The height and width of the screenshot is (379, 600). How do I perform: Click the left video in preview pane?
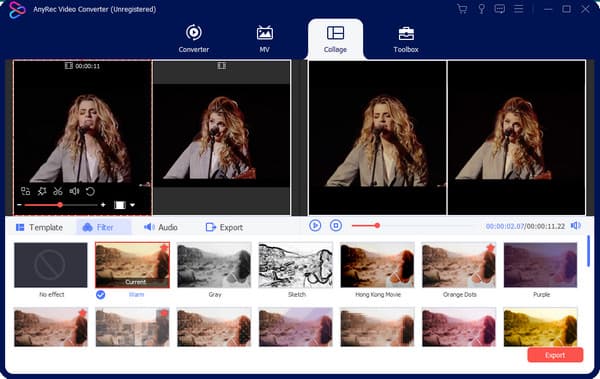point(377,137)
